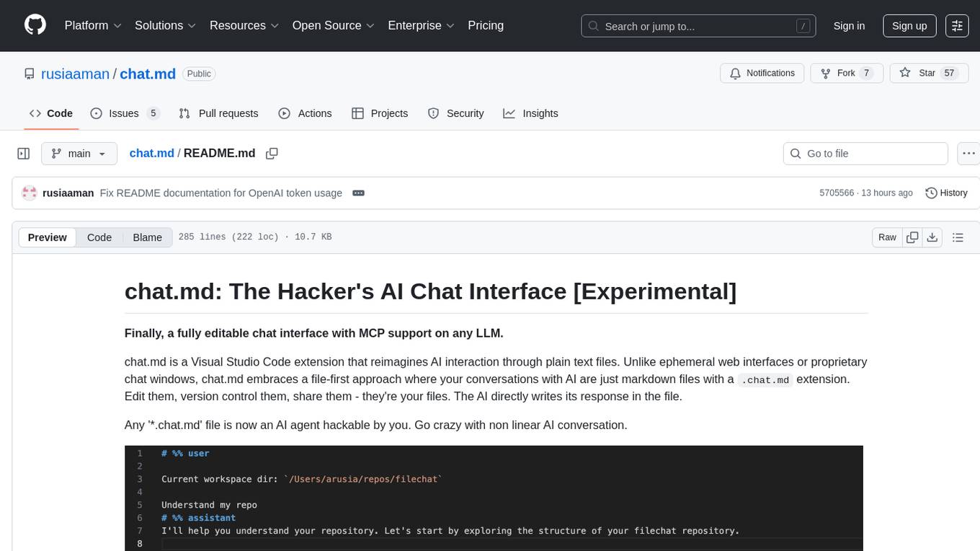
Task: Click Sign in
Action: point(849,25)
